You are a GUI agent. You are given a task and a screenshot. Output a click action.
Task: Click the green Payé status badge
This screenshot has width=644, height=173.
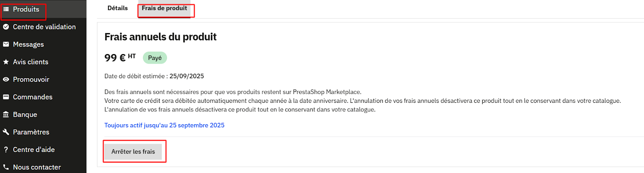tap(155, 58)
